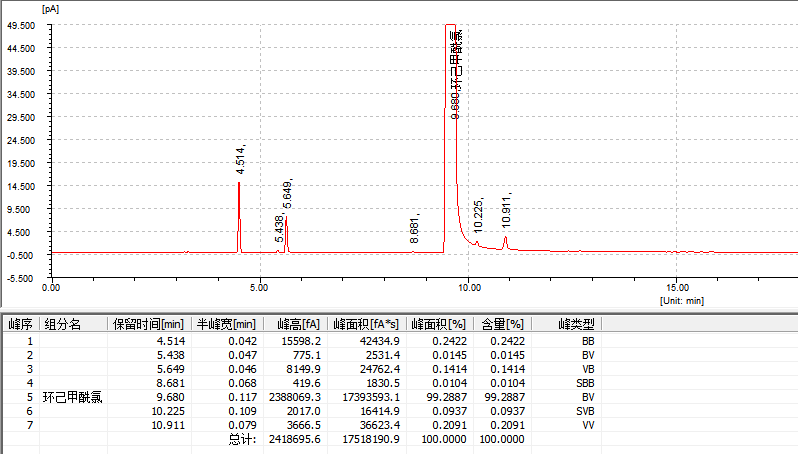Select row 1 in the peak table
This screenshot has width=798, height=454.
click(x=30, y=341)
